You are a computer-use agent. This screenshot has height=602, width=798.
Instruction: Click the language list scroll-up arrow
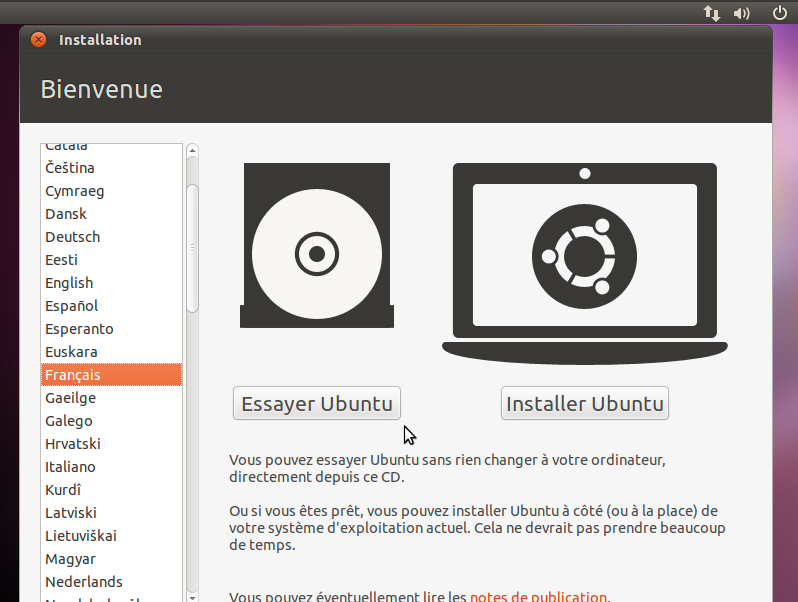(192, 151)
